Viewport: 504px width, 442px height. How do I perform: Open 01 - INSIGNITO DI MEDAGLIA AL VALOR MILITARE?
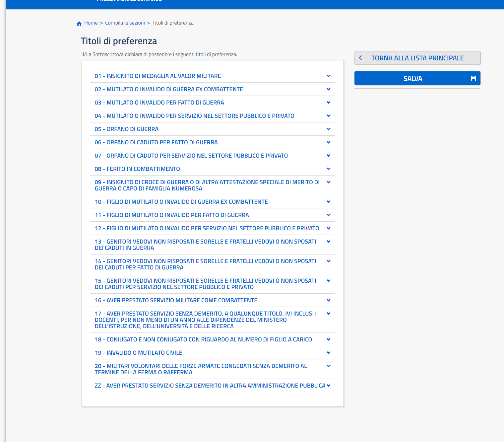point(158,76)
